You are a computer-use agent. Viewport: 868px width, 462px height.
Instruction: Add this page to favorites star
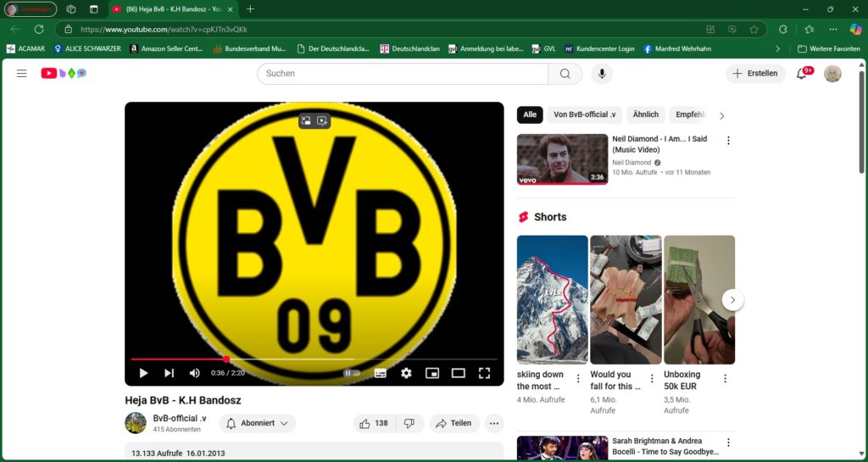click(x=754, y=30)
